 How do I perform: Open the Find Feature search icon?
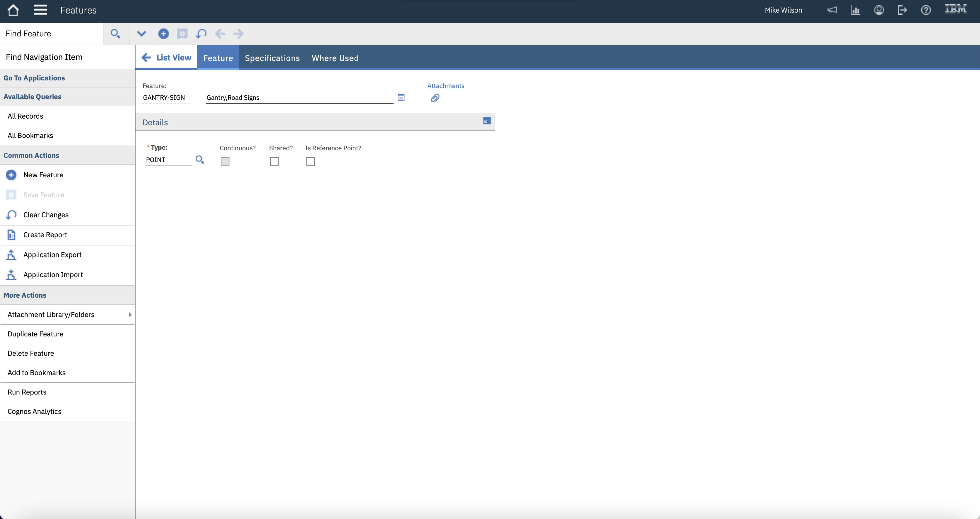(116, 33)
